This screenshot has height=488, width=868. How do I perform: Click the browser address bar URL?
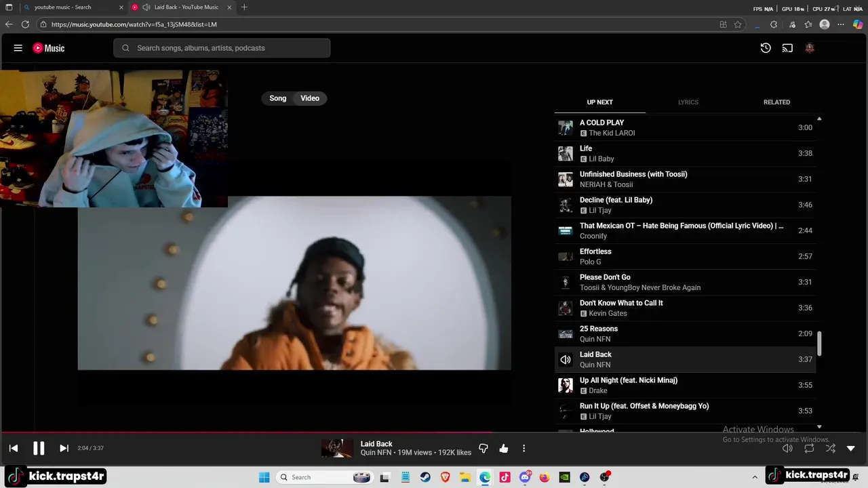[134, 24]
